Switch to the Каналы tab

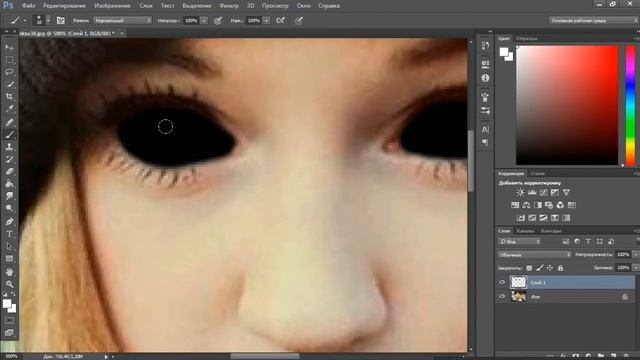point(525,231)
